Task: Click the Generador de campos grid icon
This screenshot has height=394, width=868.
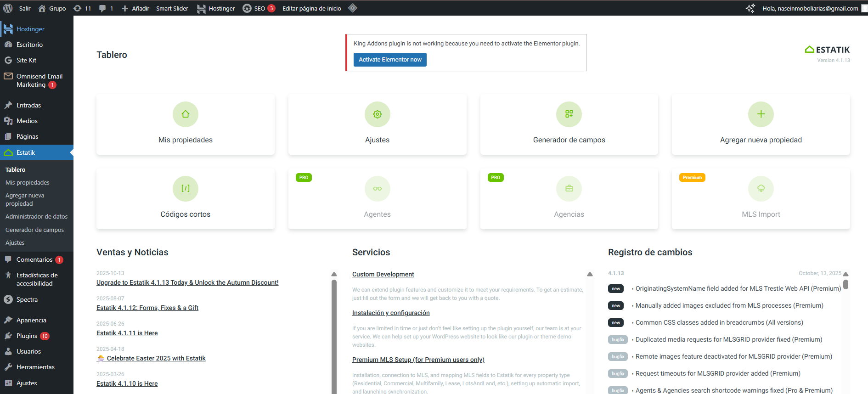Action: 569,114
